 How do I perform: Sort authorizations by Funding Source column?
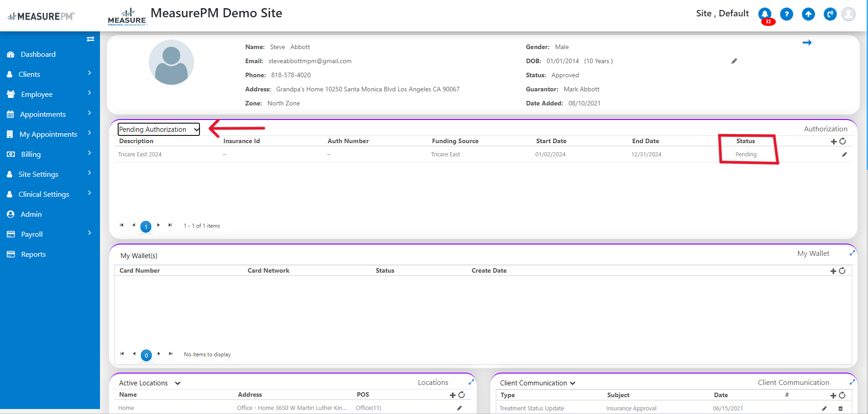click(x=455, y=141)
